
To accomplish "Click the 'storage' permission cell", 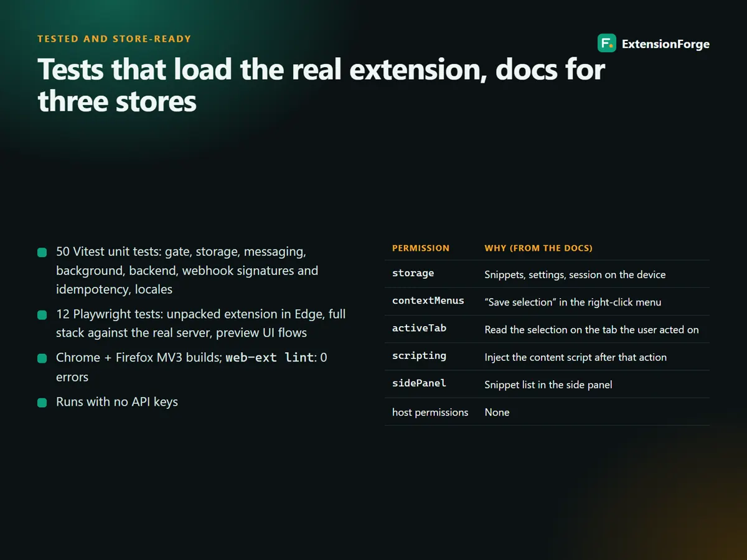I will click(x=413, y=273).
